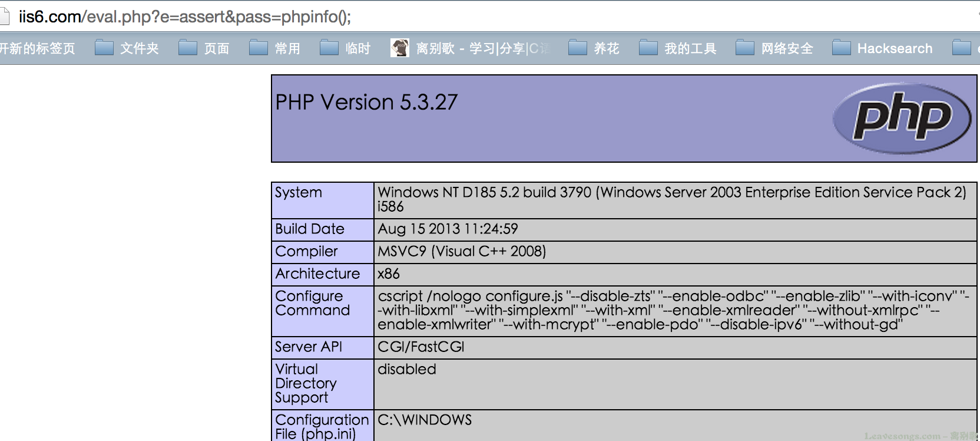
Task: Click the Configuration File (php.ini) label
Action: coord(322,427)
